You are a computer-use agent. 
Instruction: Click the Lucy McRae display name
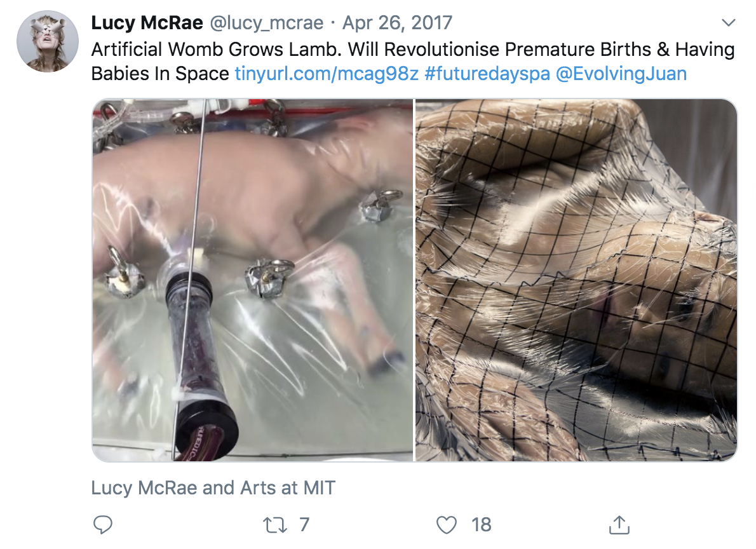(x=147, y=23)
